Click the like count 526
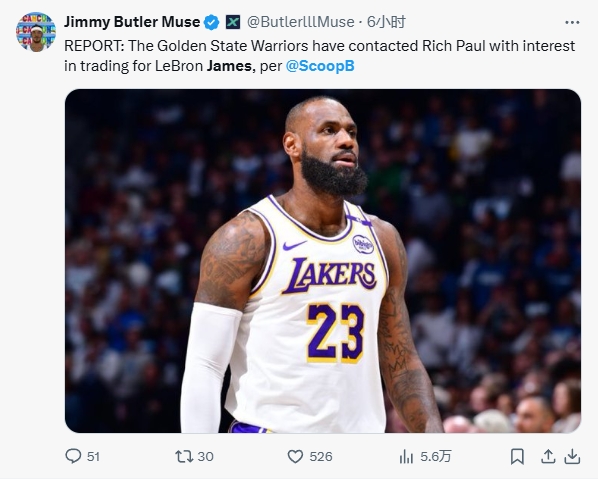The height and width of the screenshot is (479, 598). coord(321,456)
